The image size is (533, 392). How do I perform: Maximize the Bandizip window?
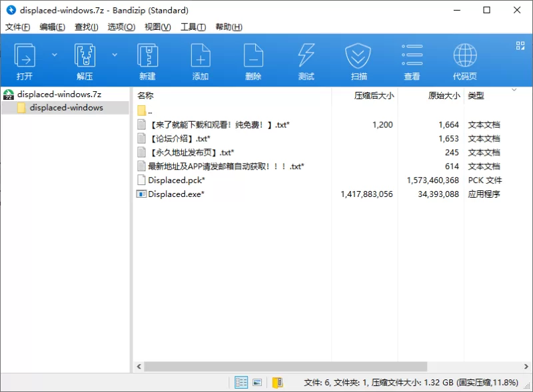click(487, 10)
